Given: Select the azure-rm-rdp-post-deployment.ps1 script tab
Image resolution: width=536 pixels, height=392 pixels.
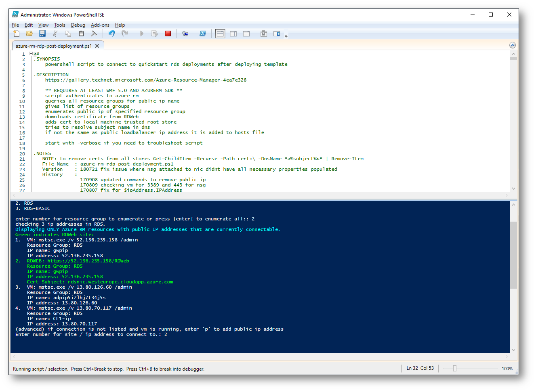Looking at the screenshot, I should [x=53, y=46].
